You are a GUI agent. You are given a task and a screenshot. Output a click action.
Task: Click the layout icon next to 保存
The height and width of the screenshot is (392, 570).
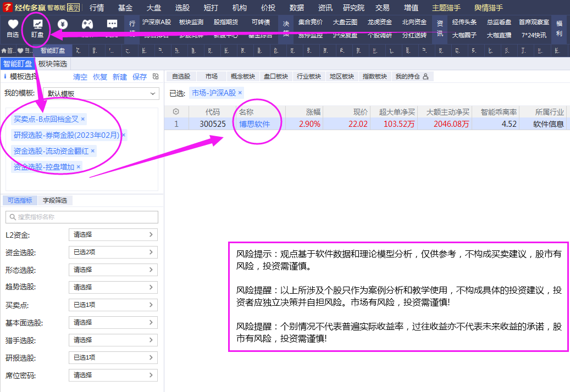tap(156, 76)
